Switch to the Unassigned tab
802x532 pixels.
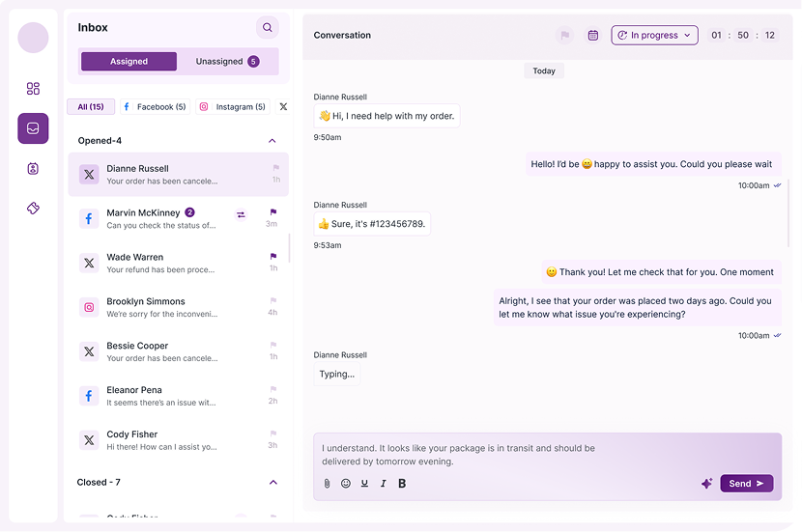227,62
